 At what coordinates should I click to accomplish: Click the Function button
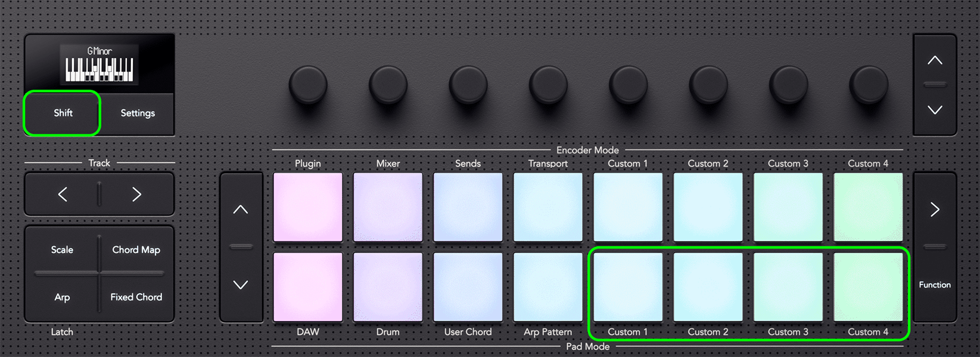(935, 285)
